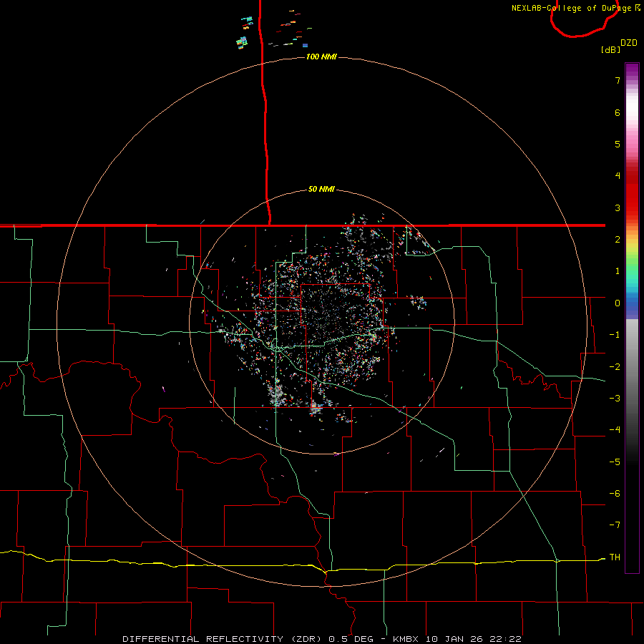The image size is (644, 644).
Task: Click the legend value '-4'
Action: coord(615,430)
